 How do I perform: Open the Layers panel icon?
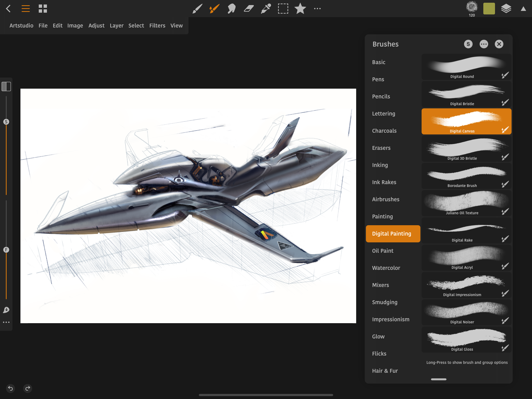[506, 9]
